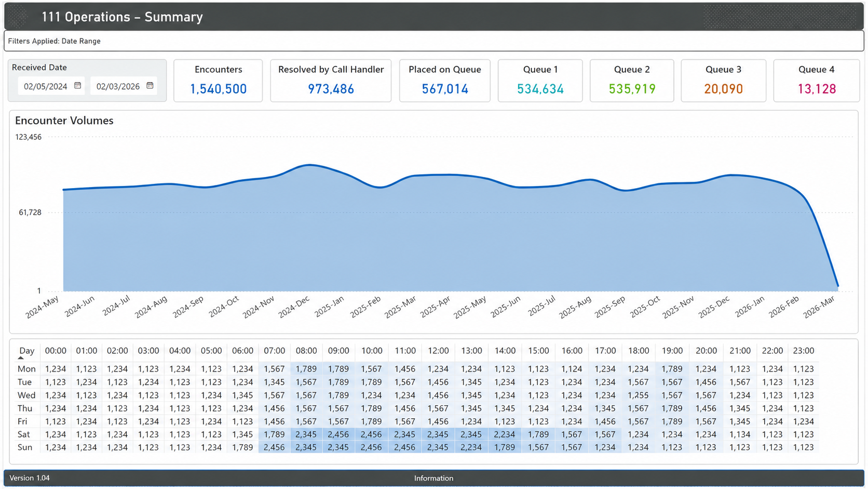
Task: Select the Tue row label
Action: [x=24, y=382]
